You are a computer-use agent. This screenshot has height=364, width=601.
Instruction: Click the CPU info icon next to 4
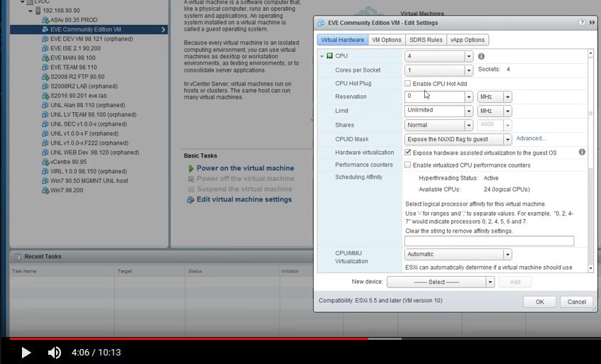click(x=481, y=56)
